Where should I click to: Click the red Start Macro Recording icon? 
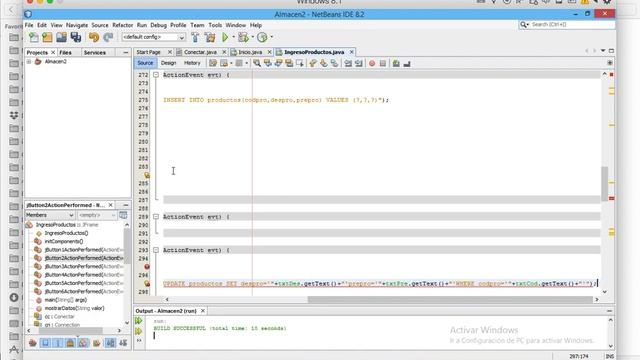[372, 63]
